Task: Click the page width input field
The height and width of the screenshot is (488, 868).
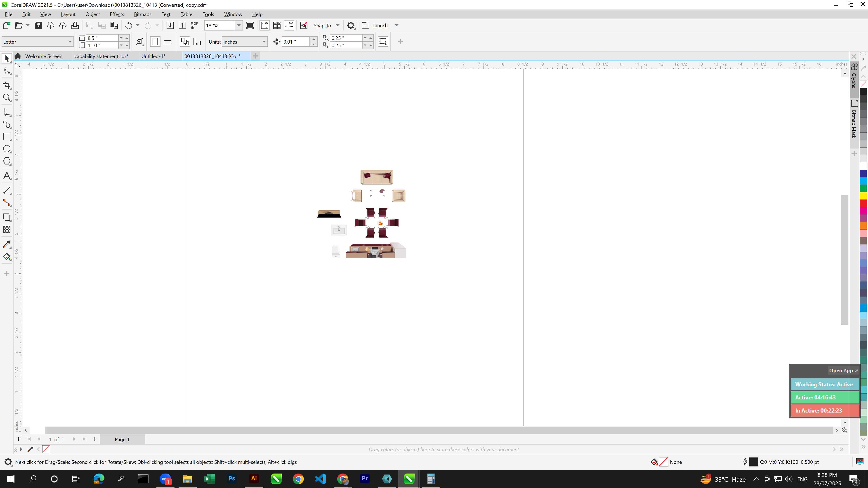Action: tap(102, 38)
